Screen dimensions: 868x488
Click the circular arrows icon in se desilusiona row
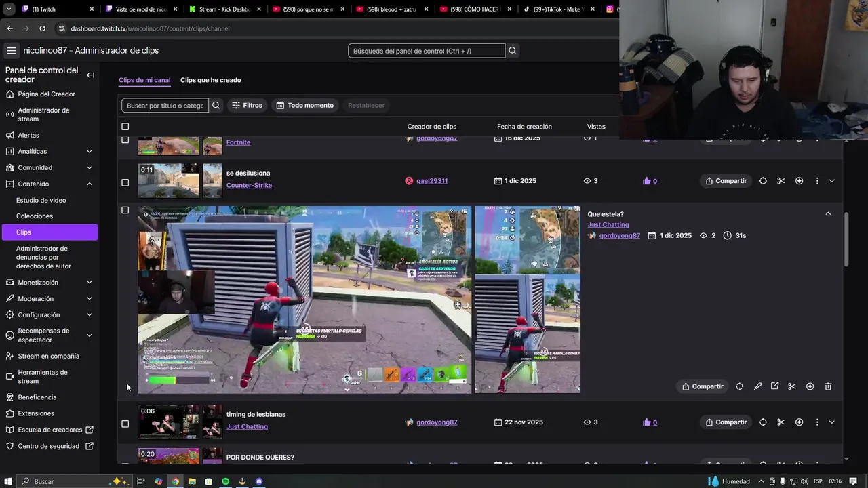click(x=763, y=181)
